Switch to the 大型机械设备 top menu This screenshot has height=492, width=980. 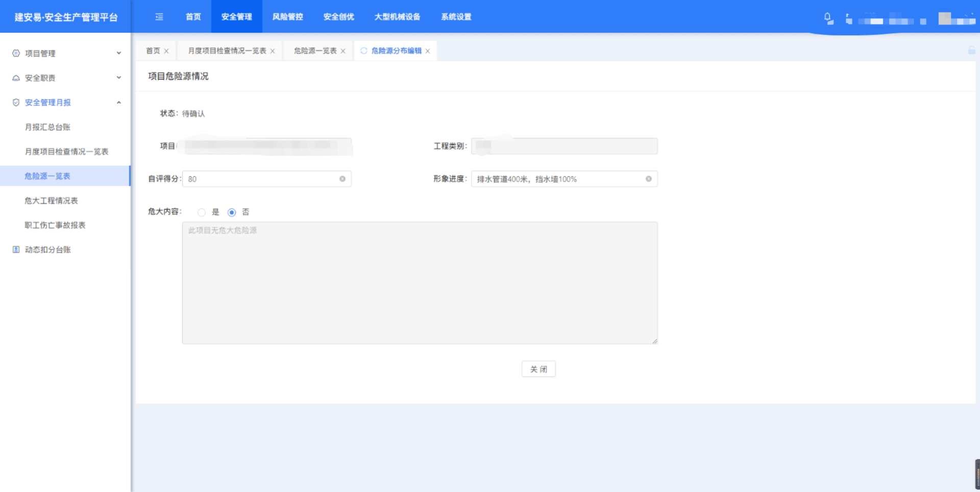397,17
